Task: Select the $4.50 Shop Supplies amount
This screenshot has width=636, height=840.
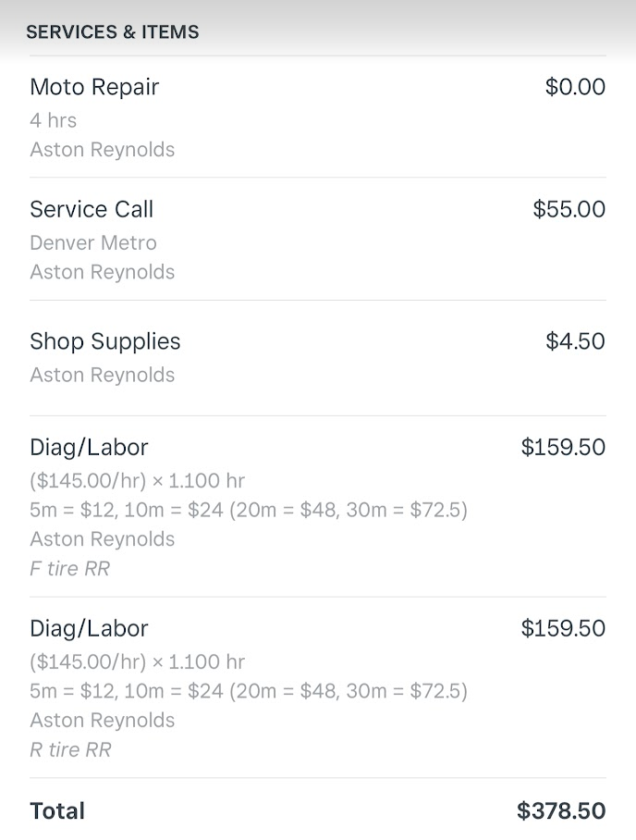Action: (x=575, y=341)
